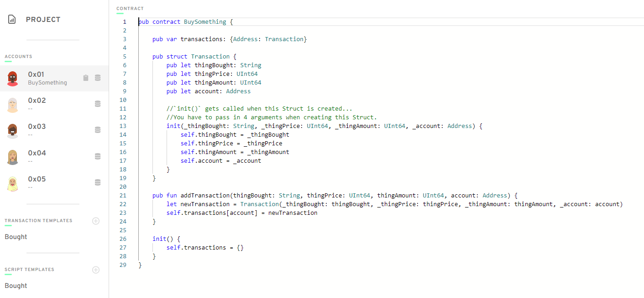
Task: Click the storage database icon for 0x01
Action: [x=97, y=78]
